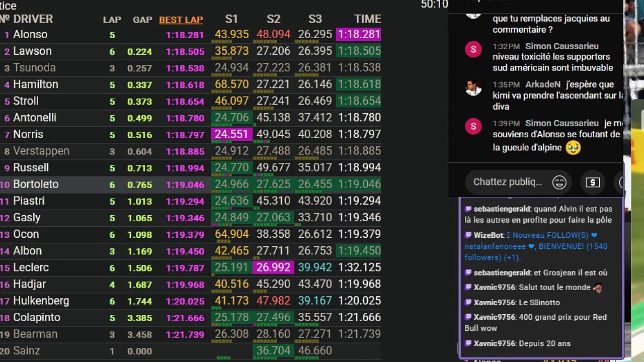The height and width of the screenshot is (362, 644).
Task: Click the badge on Xavnic9756's 'Salut tout le monde' message
Action: 468,288
